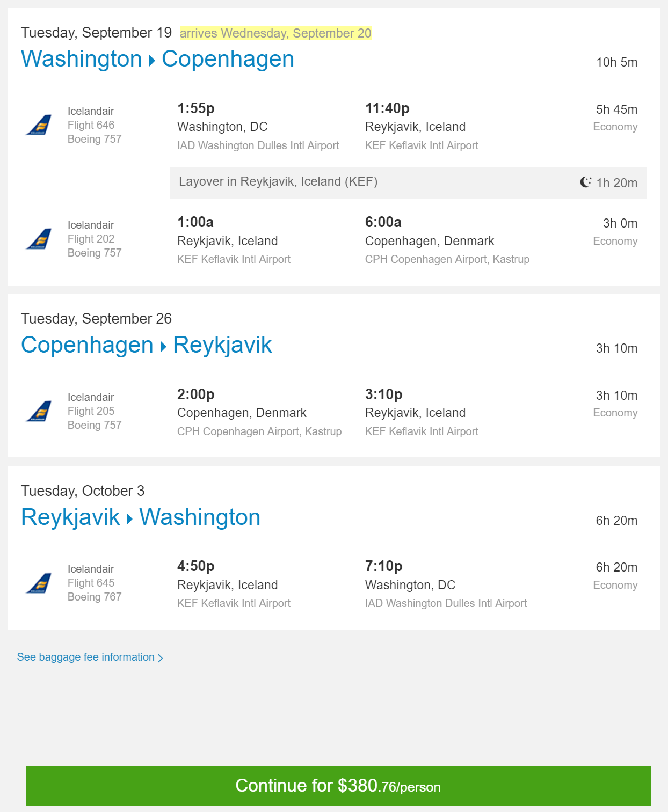Click the Layover in Reykjavik, Iceland (KEF) bar
This screenshot has width=668, height=812.
point(409,182)
